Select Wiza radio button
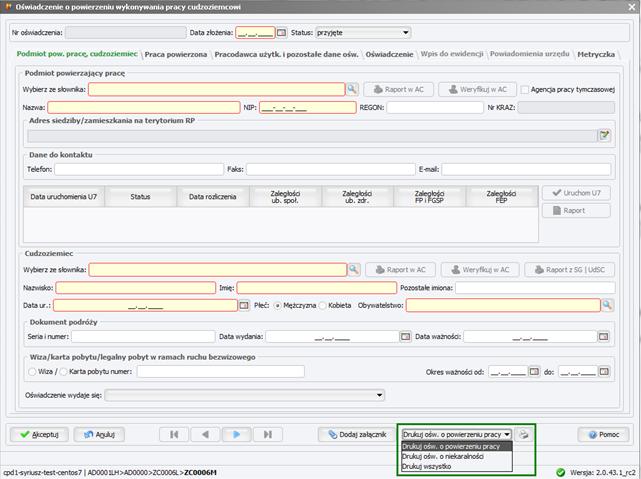This screenshot has width=641, height=479. [32, 372]
